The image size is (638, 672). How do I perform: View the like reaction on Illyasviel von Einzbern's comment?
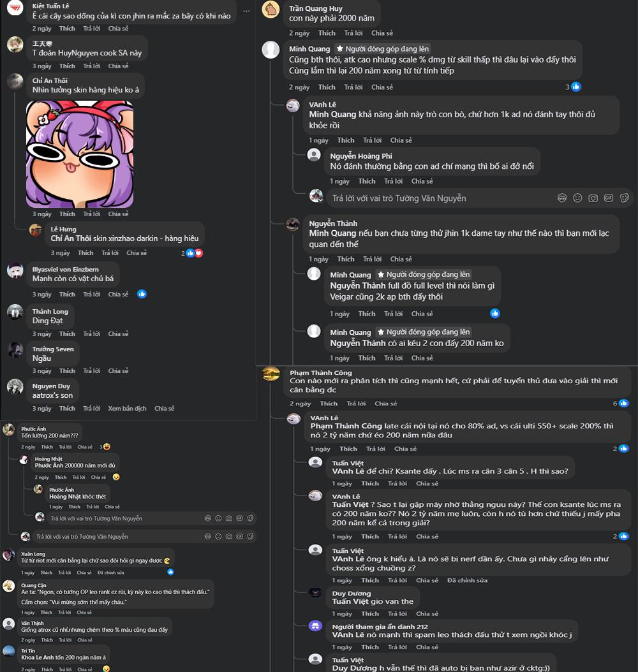coord(142,294)
